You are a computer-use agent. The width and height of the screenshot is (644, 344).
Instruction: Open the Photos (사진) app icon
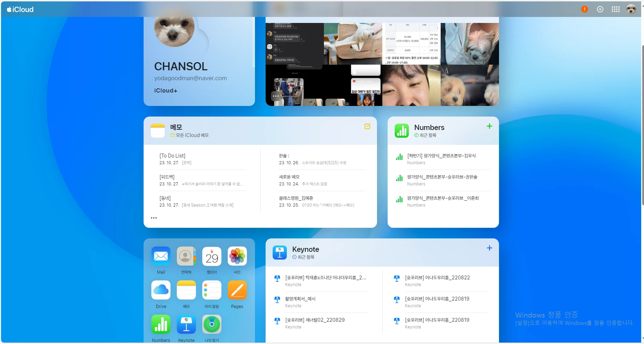click(x=237, y=256)
